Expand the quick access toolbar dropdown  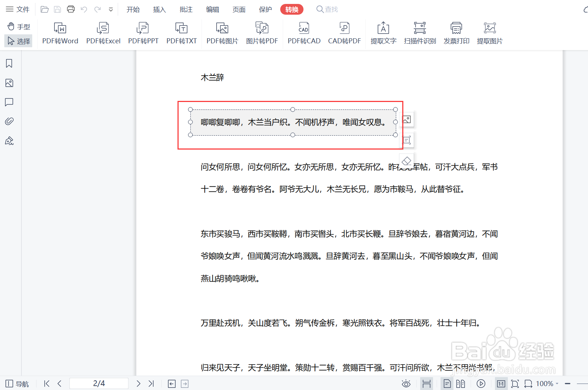(x=111, y=9)
